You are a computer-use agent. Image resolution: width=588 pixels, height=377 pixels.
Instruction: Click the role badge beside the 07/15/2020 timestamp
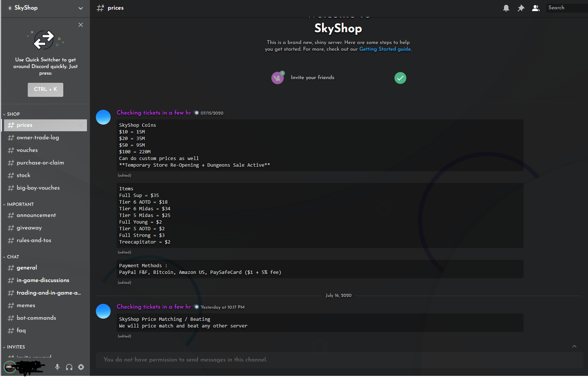pos(196,113)
